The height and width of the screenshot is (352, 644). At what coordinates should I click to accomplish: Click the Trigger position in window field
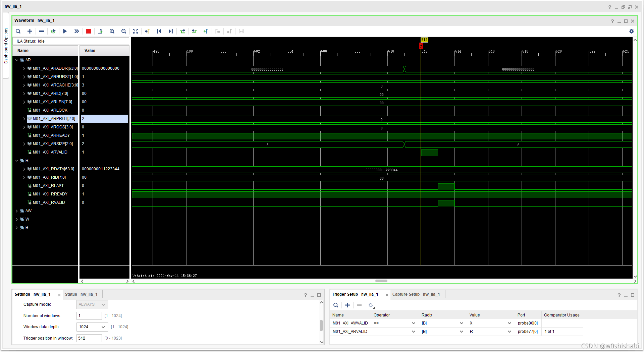tap(89, 338)
